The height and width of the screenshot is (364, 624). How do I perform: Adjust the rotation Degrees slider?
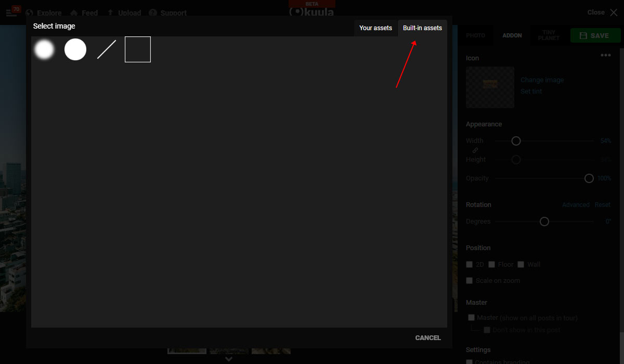coord(544,222)
